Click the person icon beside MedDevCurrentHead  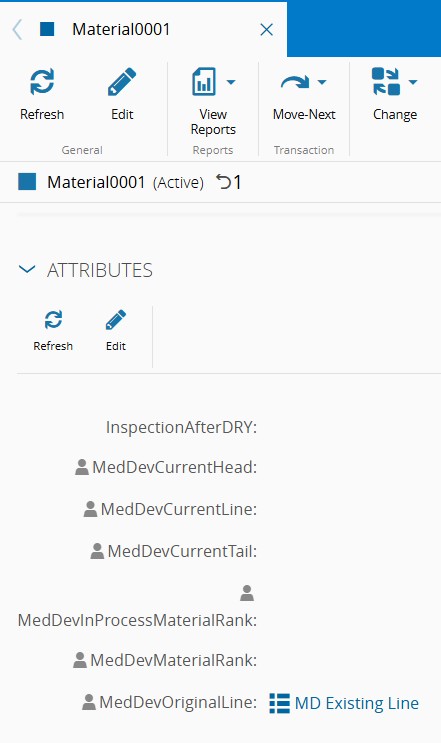[82, 467]
